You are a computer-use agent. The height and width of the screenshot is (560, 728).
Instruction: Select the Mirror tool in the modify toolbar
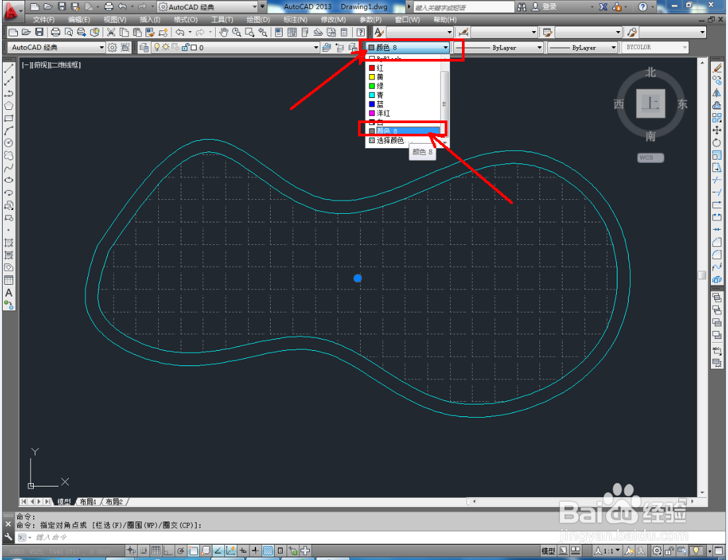(717, 93)
